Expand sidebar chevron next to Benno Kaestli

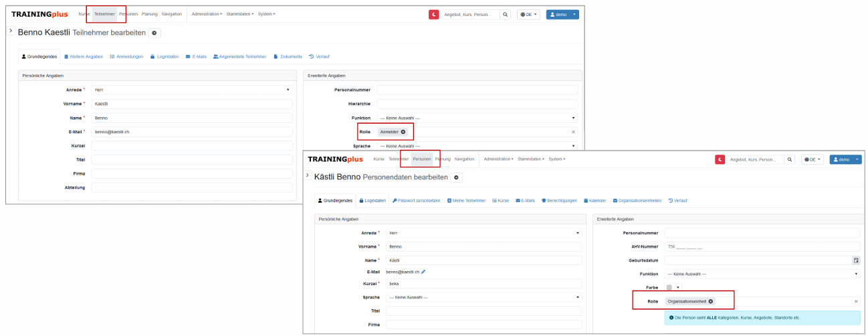pyautogui.click(x=11, y=31)
